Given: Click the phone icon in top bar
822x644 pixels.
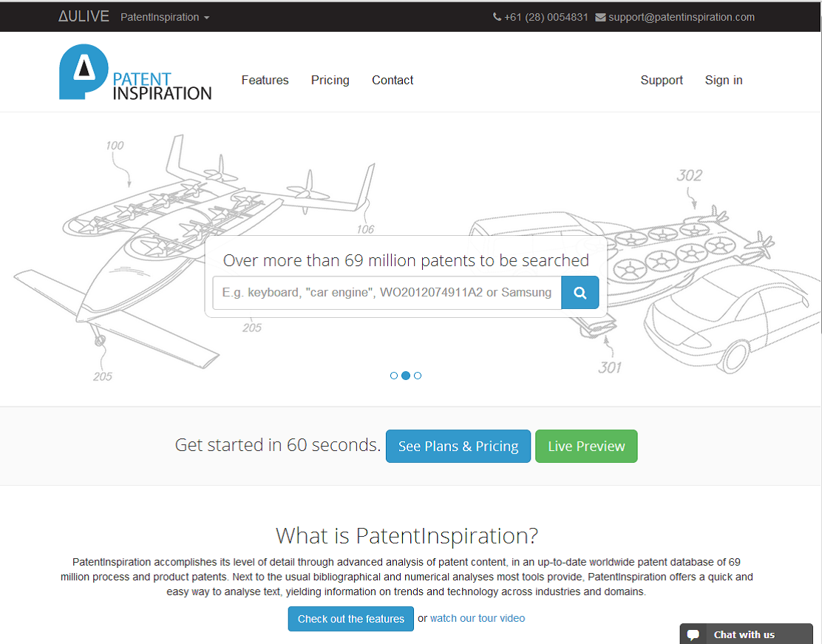Looking at the screenshot, I should tap(497, 17).
